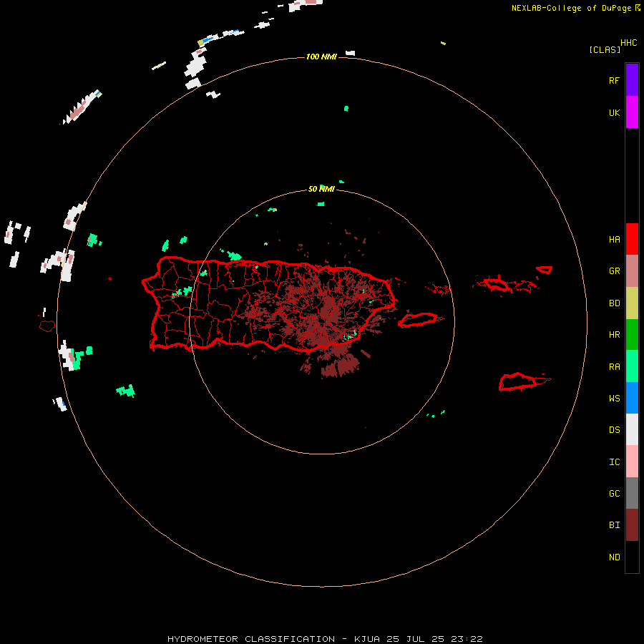
Task: Click the Hydrometeor Classification KJUA title text
Action: coord(325,639)
